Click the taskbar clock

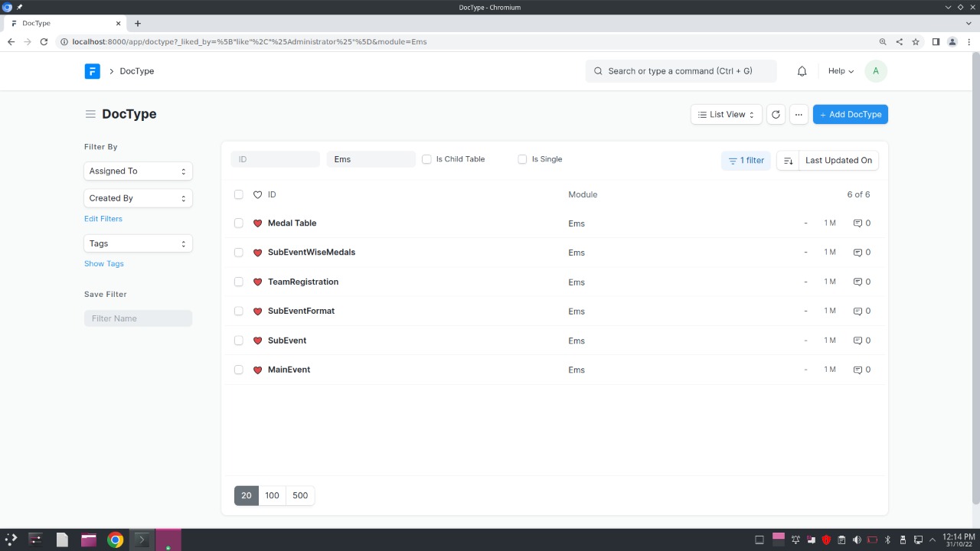click(x=958, y=540)
